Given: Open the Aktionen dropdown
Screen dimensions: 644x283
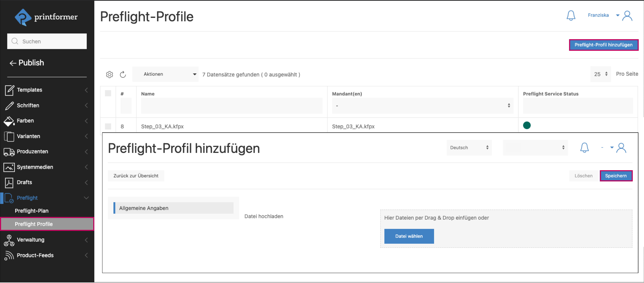Looking at the screenshot, I should (166, 74).
